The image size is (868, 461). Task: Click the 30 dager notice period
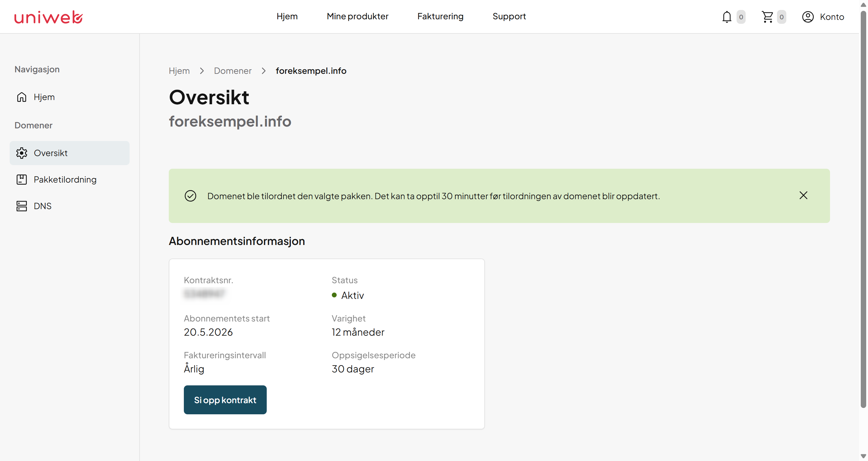353,369
